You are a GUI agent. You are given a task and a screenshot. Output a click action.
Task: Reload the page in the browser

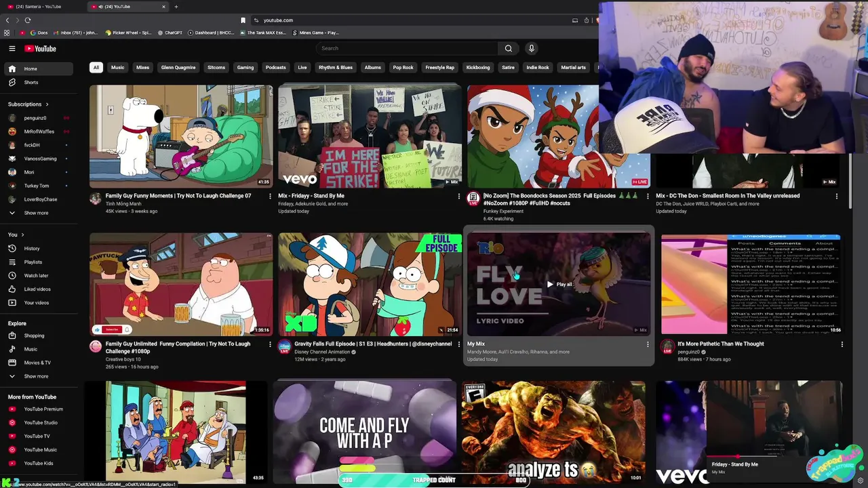[27, 20]
